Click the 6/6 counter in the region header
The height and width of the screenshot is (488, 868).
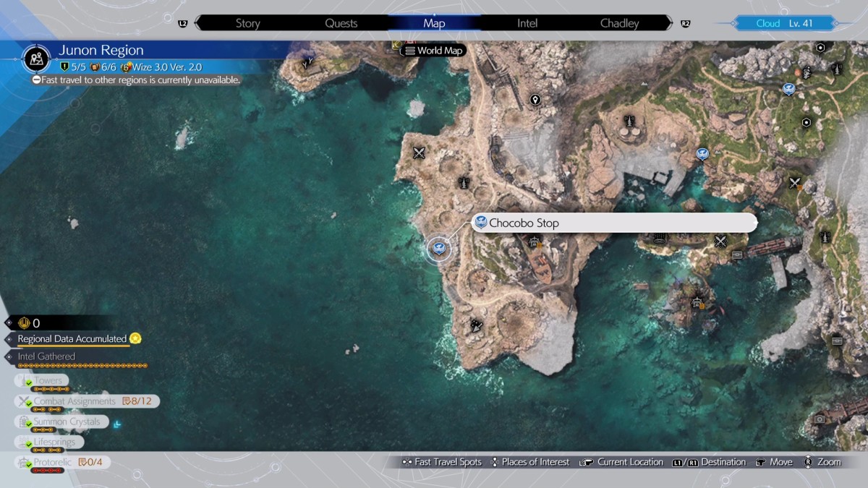pyautogui.click(x=103, y=67)
